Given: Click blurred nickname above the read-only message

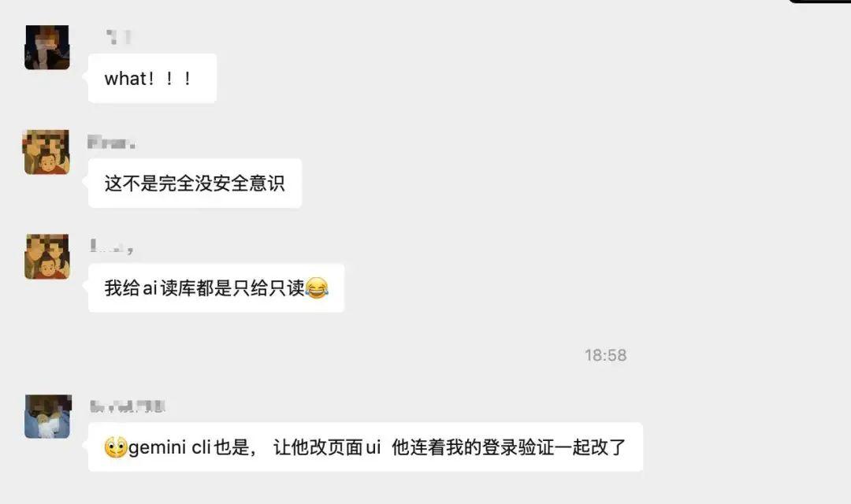Looking at the screenshot, I should pos(111,246).
